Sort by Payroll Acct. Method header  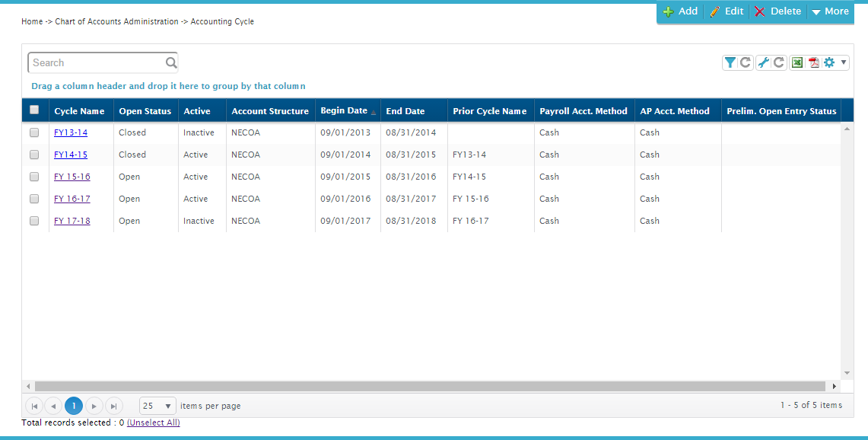tap(583, 111)
